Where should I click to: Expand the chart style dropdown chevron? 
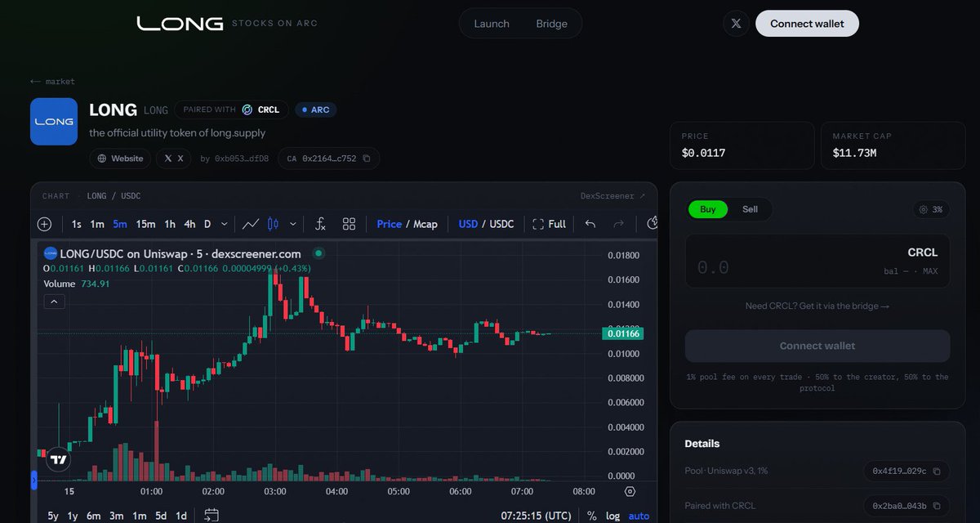point(292,224)
